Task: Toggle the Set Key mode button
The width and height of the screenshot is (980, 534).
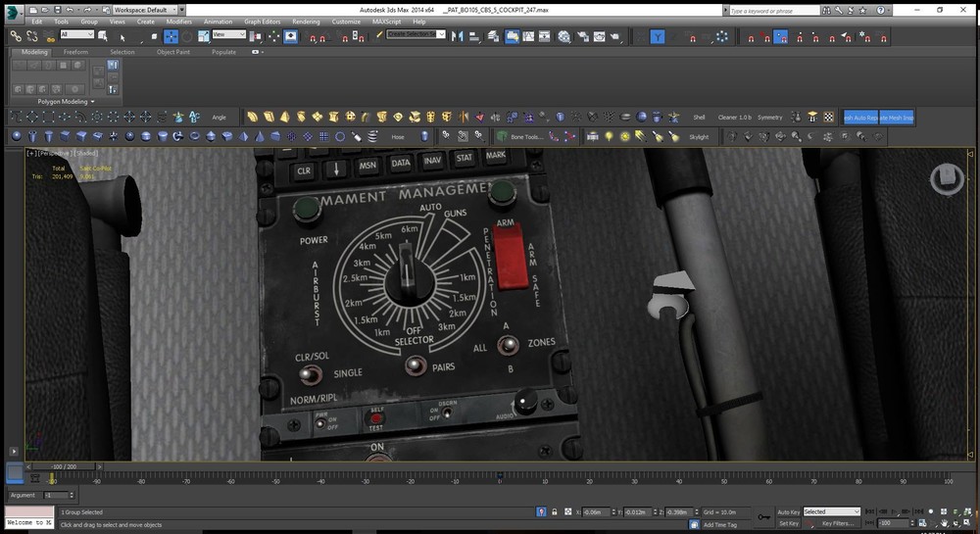Action: (788, 523)
